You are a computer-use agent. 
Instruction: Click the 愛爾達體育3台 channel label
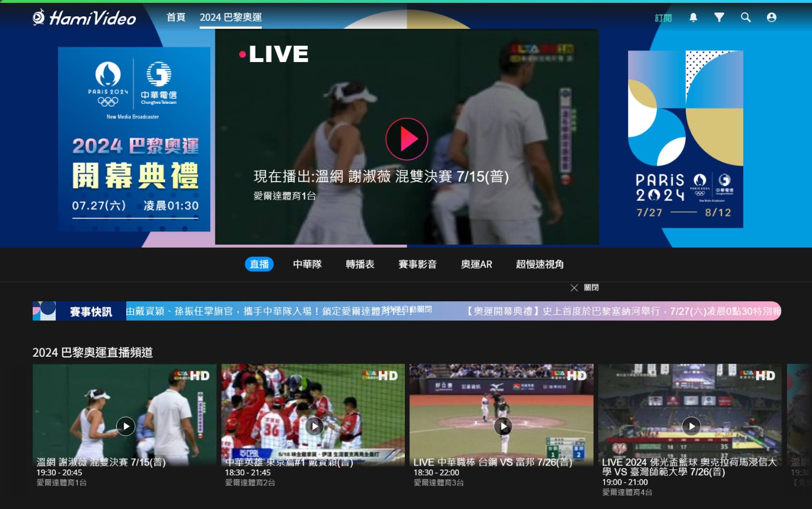(438, 483)
